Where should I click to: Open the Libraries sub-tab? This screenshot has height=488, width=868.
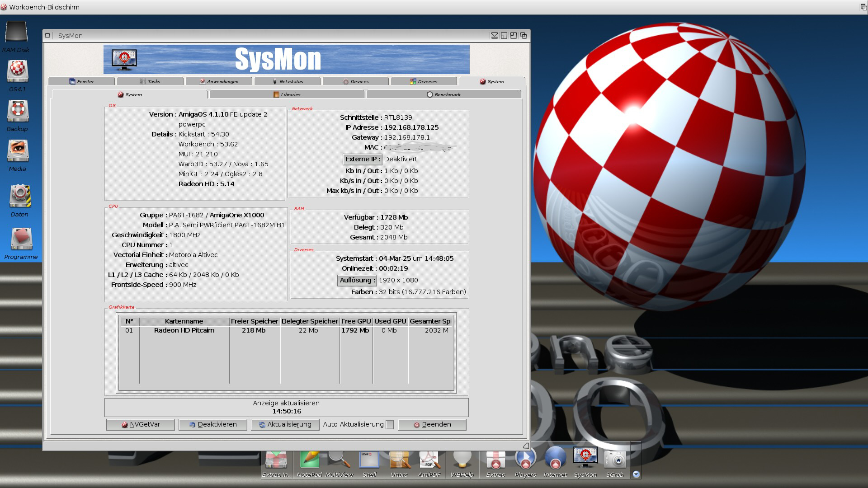[287, 94]
